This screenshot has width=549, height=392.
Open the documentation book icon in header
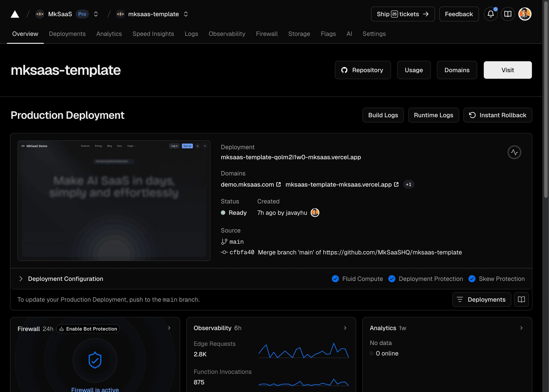[x=508, y=14]
